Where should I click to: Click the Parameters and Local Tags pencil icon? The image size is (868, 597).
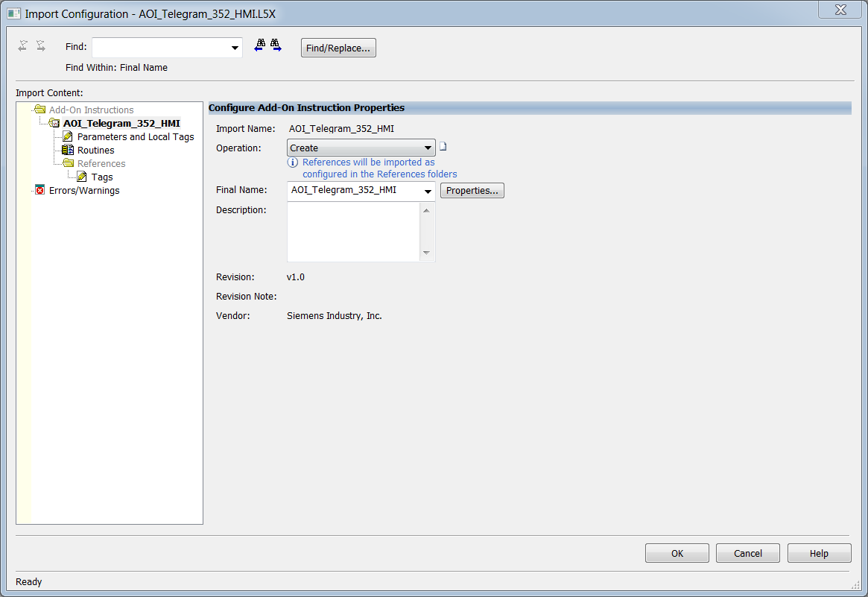[x=68, y=137]
